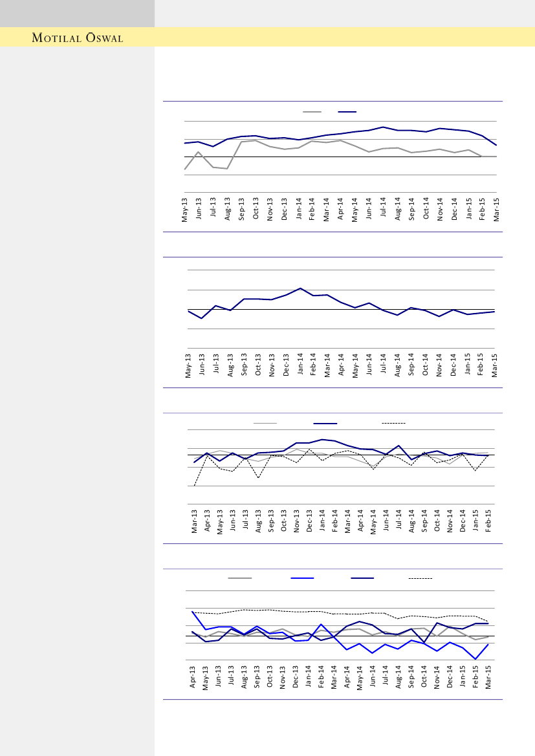Image resolution: width=535 pixels, height=756 pixels.
Task: Click Jul-14 axis label in top chart
Action: point(383,210)
